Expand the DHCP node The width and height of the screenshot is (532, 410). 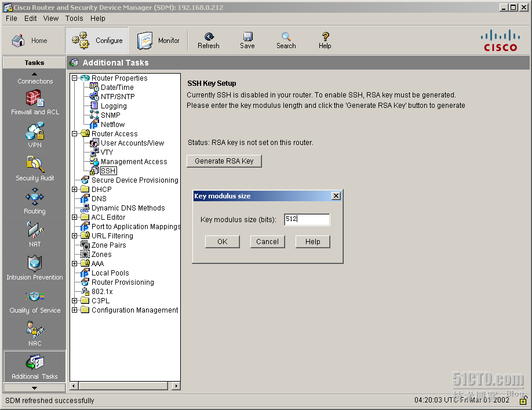75,190
